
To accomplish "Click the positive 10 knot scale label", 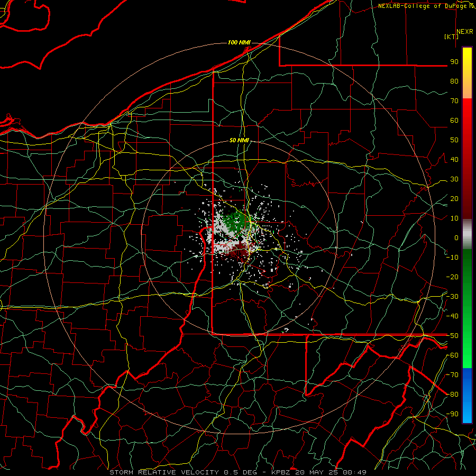I will pyautogui.click(x=454, y=218).
